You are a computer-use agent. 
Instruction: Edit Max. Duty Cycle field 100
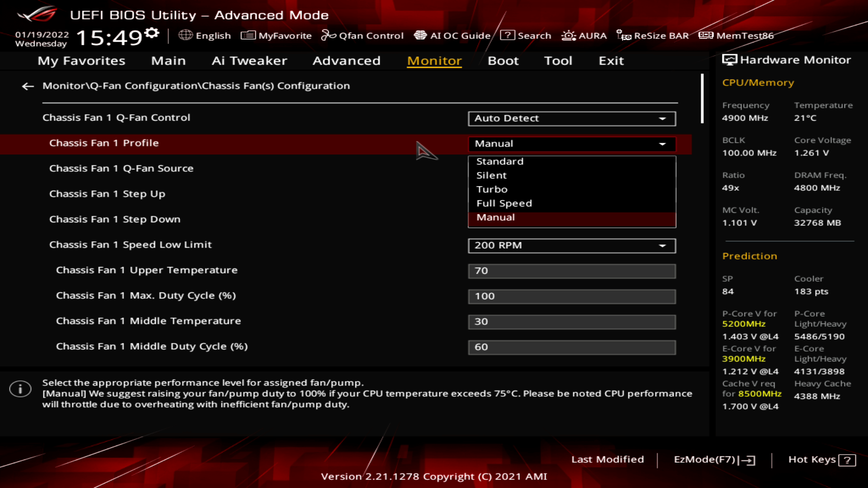pos(572,296)
